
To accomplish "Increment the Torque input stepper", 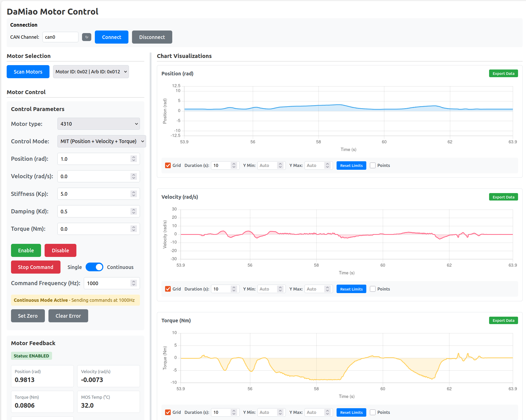I will (x=134, y=227).
